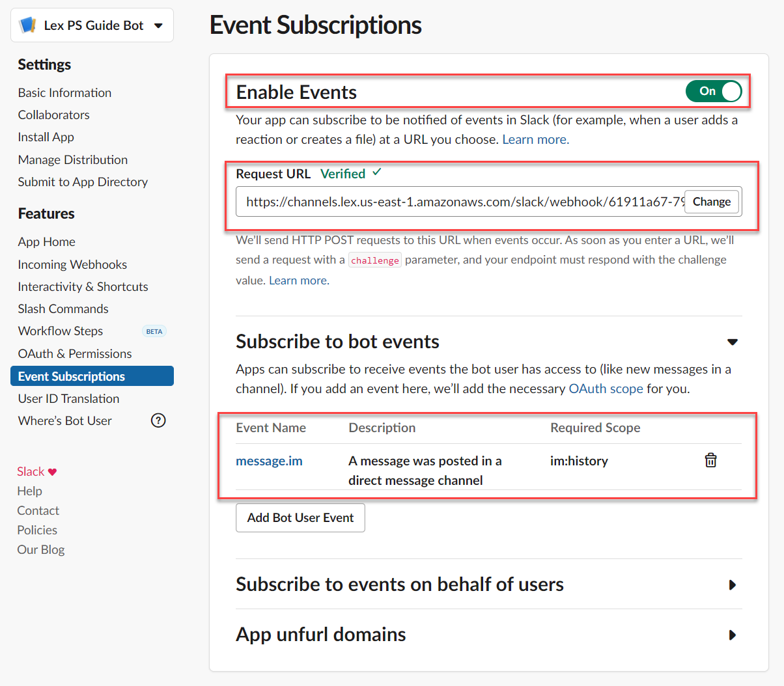Navigate to App Home feature
This screenshot has height=686, width=784.
47,241
